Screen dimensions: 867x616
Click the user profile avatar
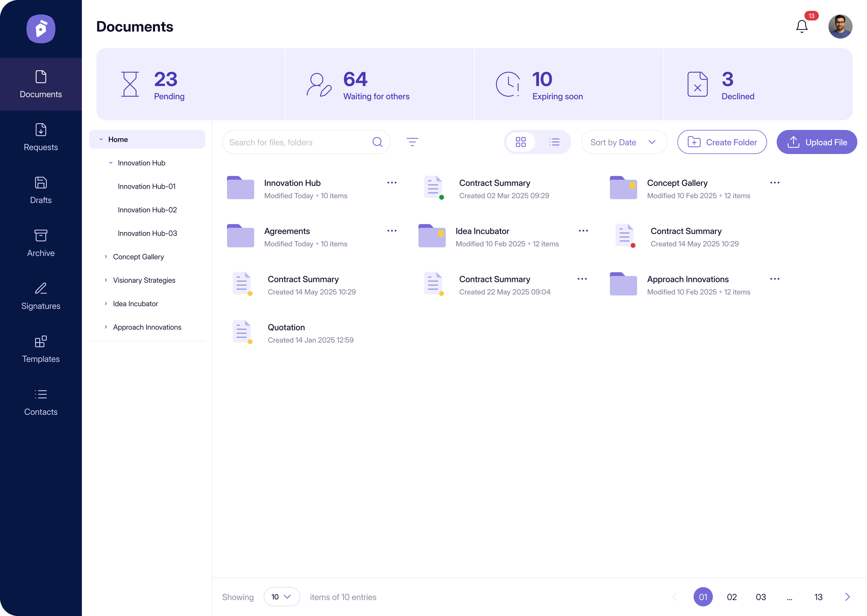[x=840, y=27]
